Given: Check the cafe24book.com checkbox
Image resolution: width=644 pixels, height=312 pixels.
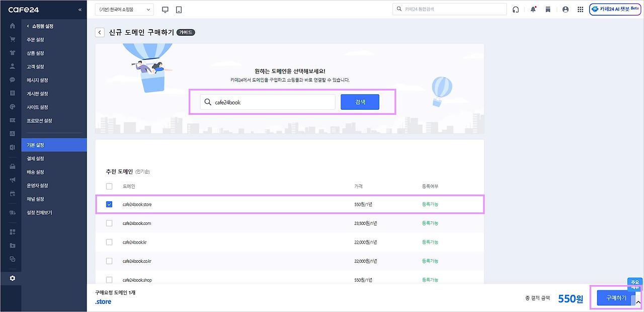Looking at the screenshot, I should coord(109,223).
